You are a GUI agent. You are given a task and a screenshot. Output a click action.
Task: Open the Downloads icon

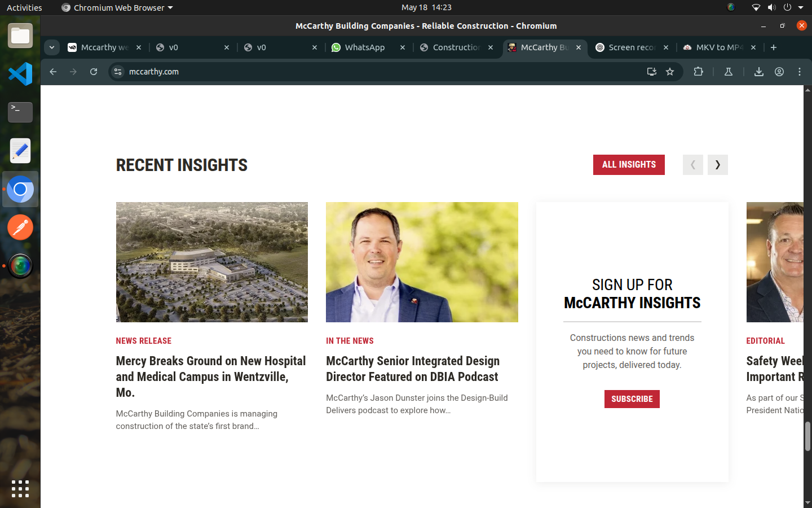coord(759,72)
